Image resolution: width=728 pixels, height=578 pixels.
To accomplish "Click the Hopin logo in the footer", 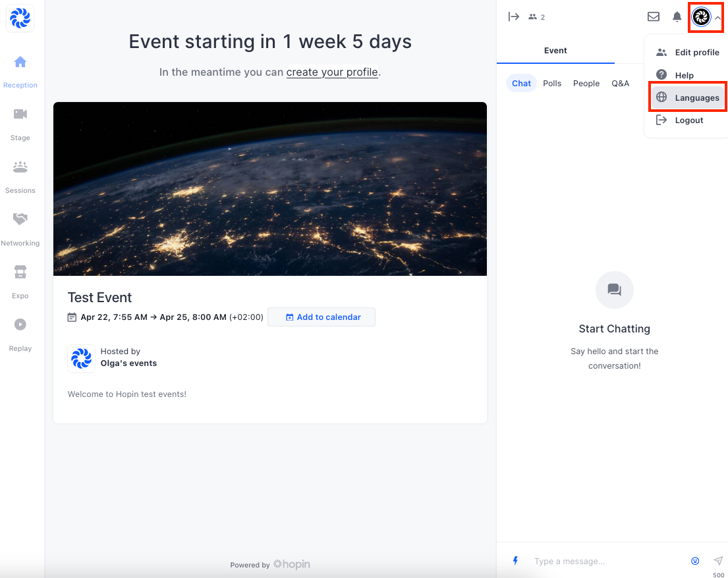I will (292, 564).
